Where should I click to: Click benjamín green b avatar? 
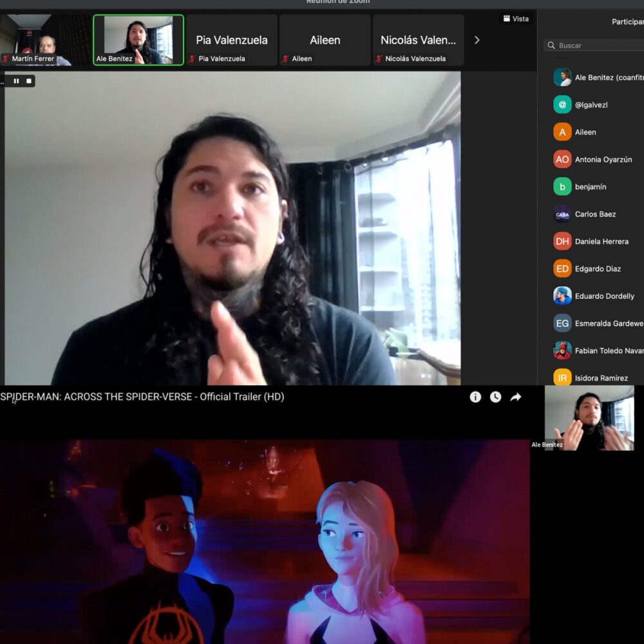click(x=562, y=187)
